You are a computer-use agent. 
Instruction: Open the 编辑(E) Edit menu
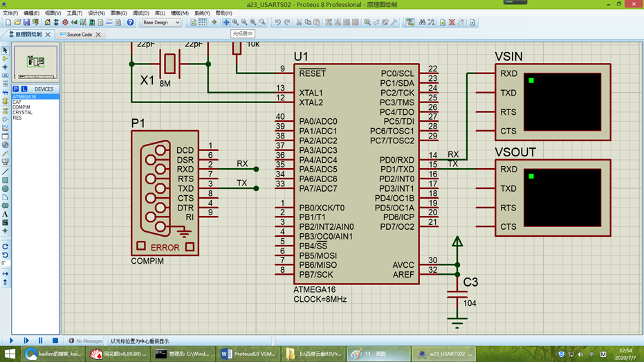pos(31,13)
